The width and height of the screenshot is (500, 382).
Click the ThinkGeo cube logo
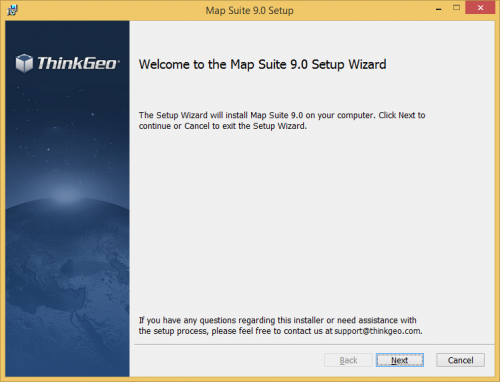(24, 63)
